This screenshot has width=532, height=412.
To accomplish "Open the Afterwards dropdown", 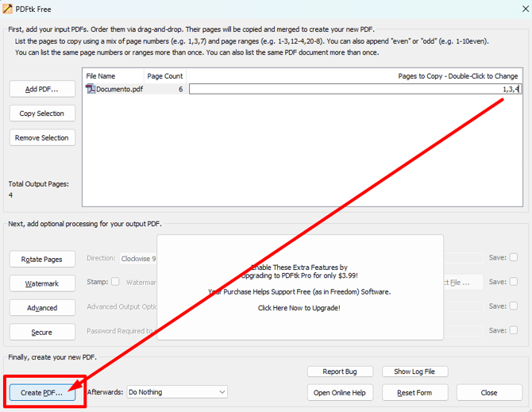I will click(x=176, y=392).
